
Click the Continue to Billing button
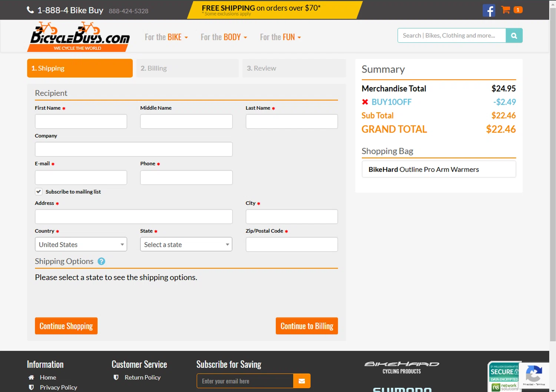pos(307,326)
